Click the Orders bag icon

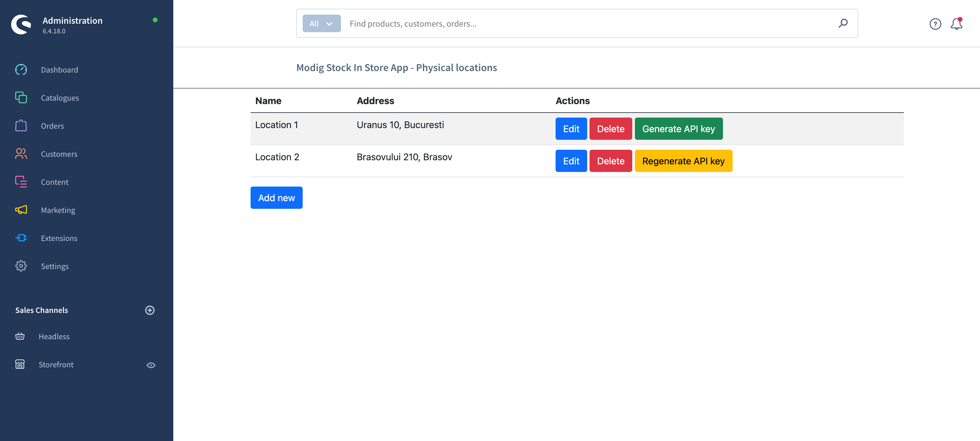[x=21, y=125]
